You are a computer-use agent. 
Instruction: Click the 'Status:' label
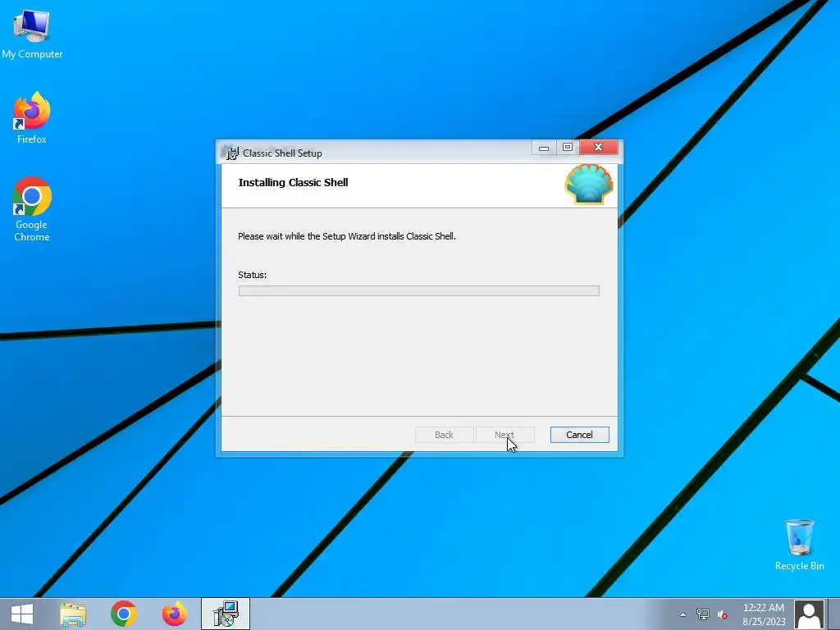[x=253, y=275]
